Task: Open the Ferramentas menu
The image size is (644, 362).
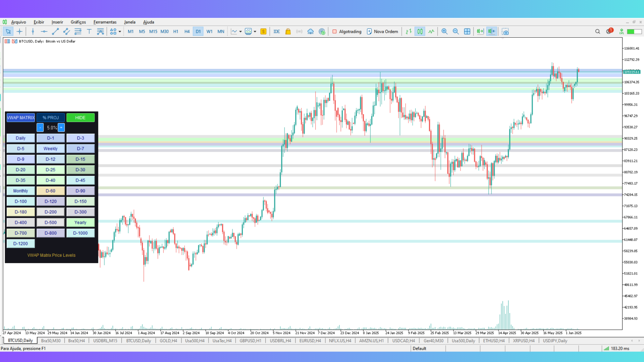Action: click(105, 22)
